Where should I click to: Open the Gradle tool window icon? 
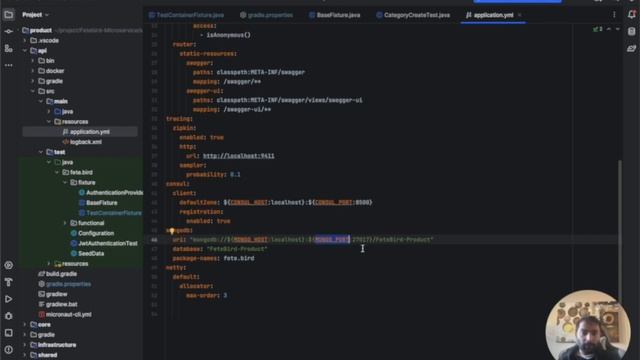631,49
